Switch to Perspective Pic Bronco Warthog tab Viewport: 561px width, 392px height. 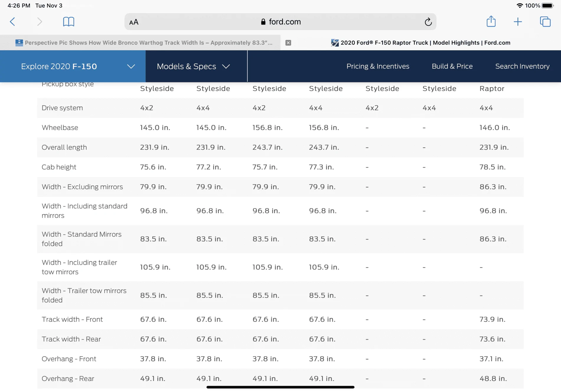coord(140,43)
